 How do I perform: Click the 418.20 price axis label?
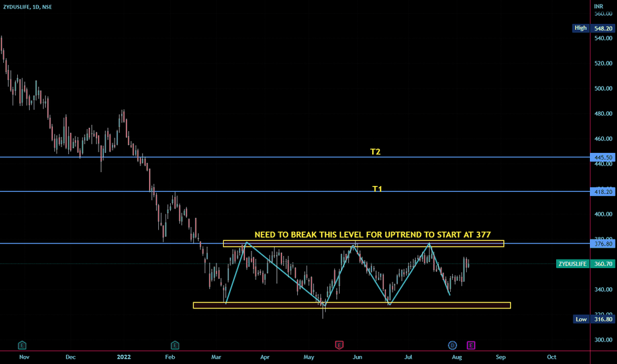[603, 192]
